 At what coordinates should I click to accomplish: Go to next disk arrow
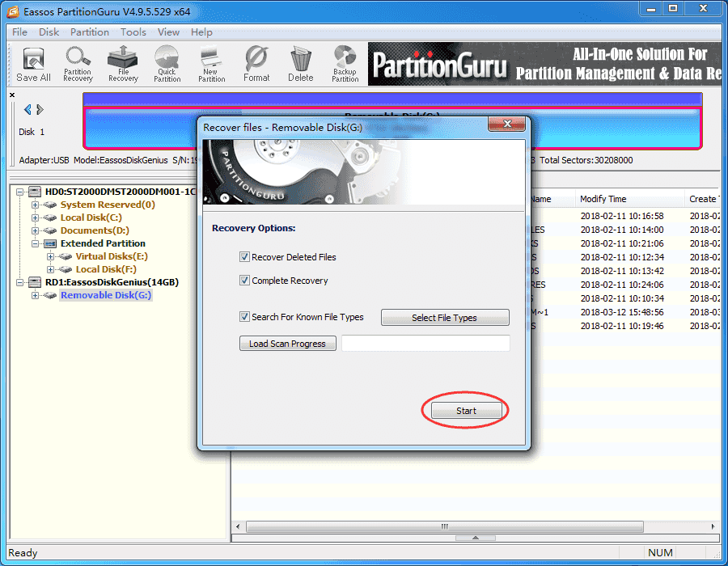pyautogui.click(x=40, y=109)
